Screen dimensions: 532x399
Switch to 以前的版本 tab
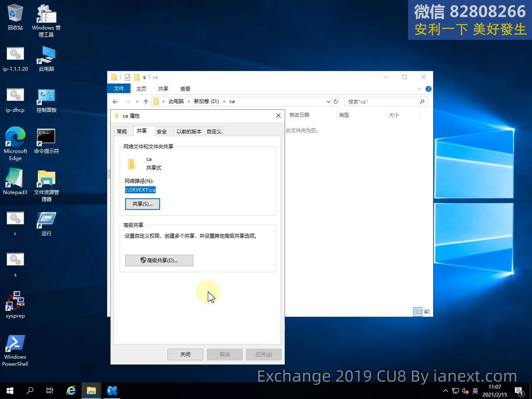coord(189,131)
